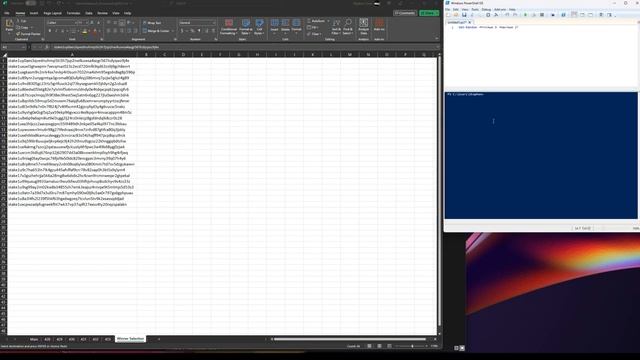Viewport: 640px width, 360px height.
Task: Click the Excel zoom slider
Action: click(x=412, y=346)
